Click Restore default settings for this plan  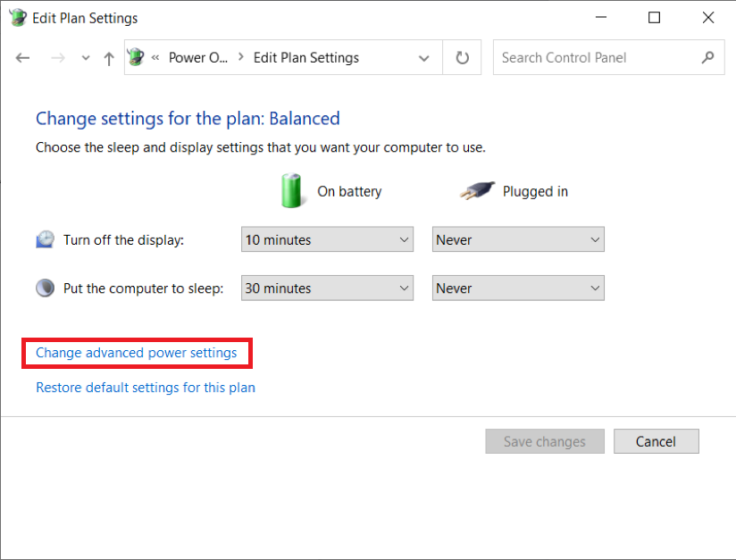[146, 388]
